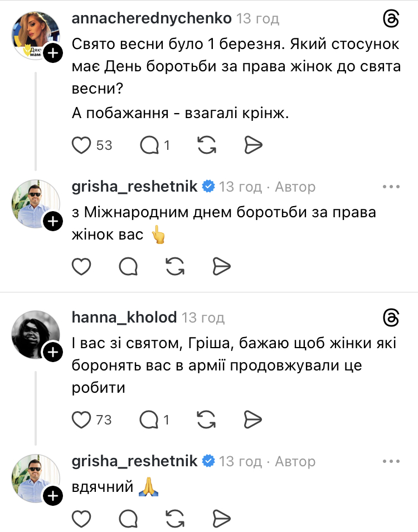Screen dimensions: 418x532
Task: Open the share icon under annacherednychenko's comment
Action: (254, 145)
